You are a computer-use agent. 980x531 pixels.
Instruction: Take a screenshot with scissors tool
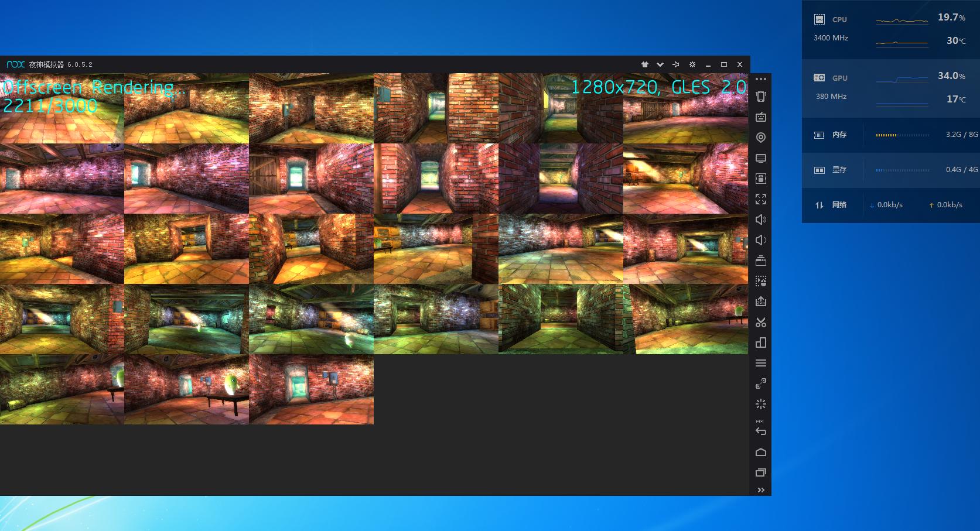(760, 322)
